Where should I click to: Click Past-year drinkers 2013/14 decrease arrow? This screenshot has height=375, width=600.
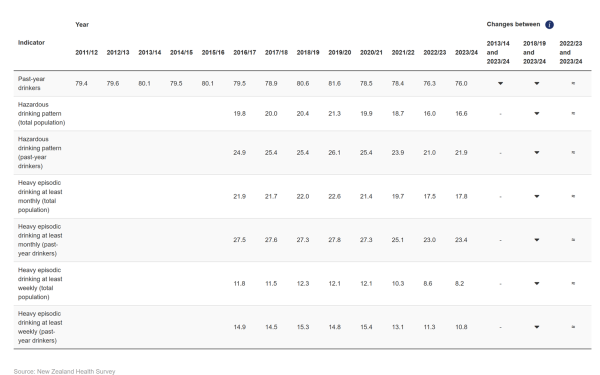pos(500,83)
